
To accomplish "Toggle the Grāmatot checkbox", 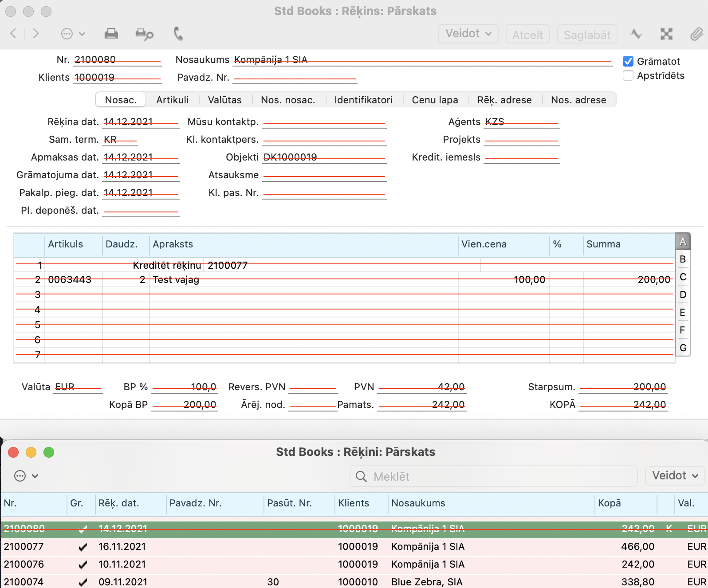I will coord(628,61).
